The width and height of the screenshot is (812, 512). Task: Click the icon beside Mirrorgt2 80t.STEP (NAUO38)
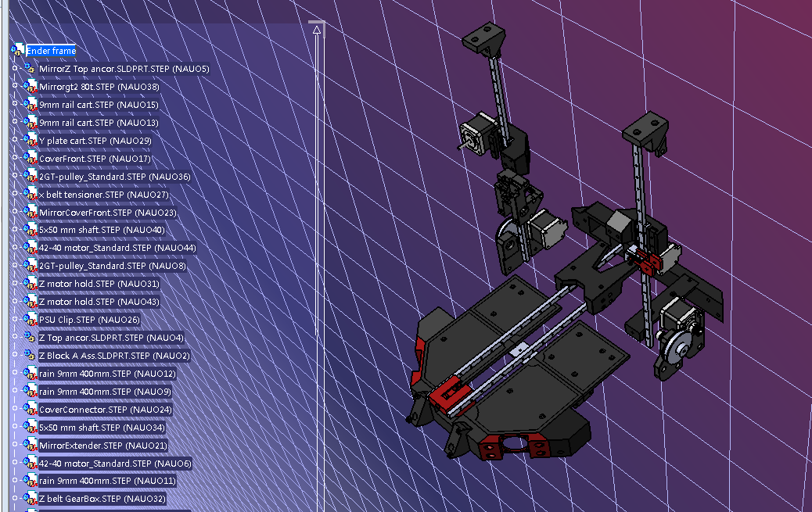click(30, 87)
